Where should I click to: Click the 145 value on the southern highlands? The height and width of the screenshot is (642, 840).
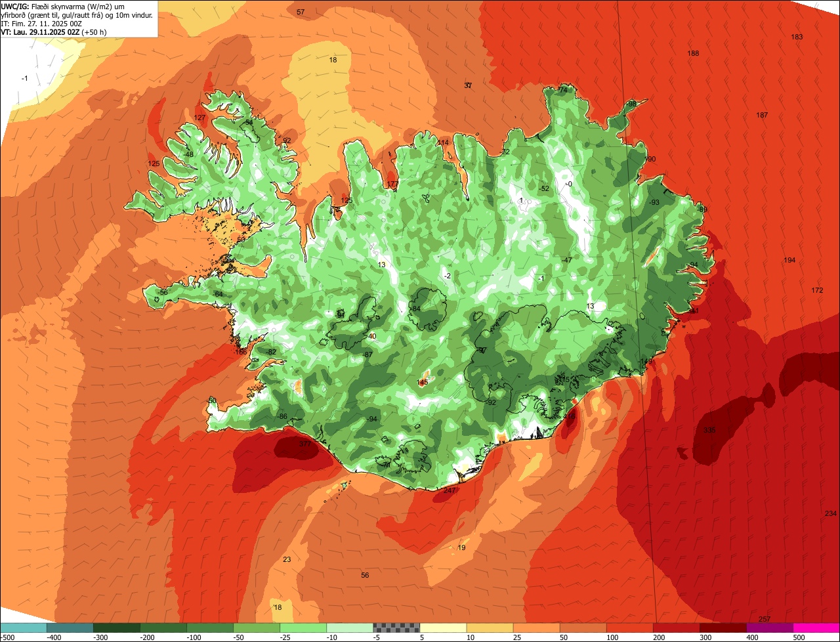(x=423, y=383)
